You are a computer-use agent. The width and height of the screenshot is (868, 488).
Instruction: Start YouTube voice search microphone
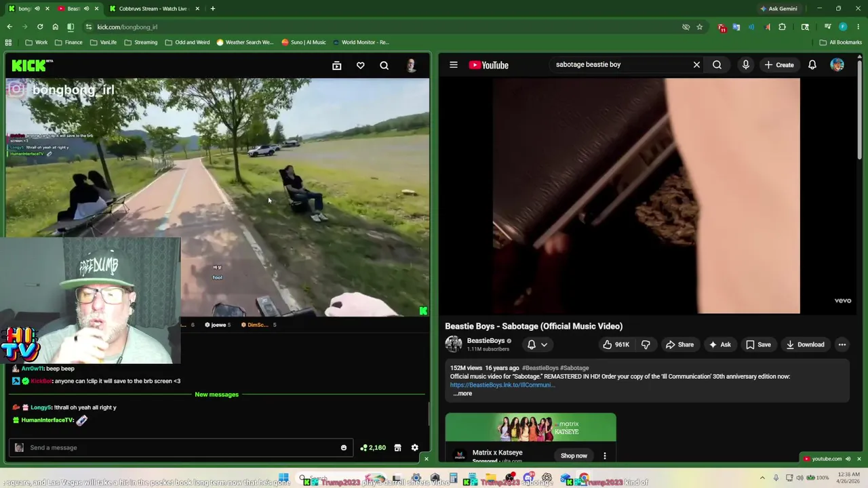(746, 65)
